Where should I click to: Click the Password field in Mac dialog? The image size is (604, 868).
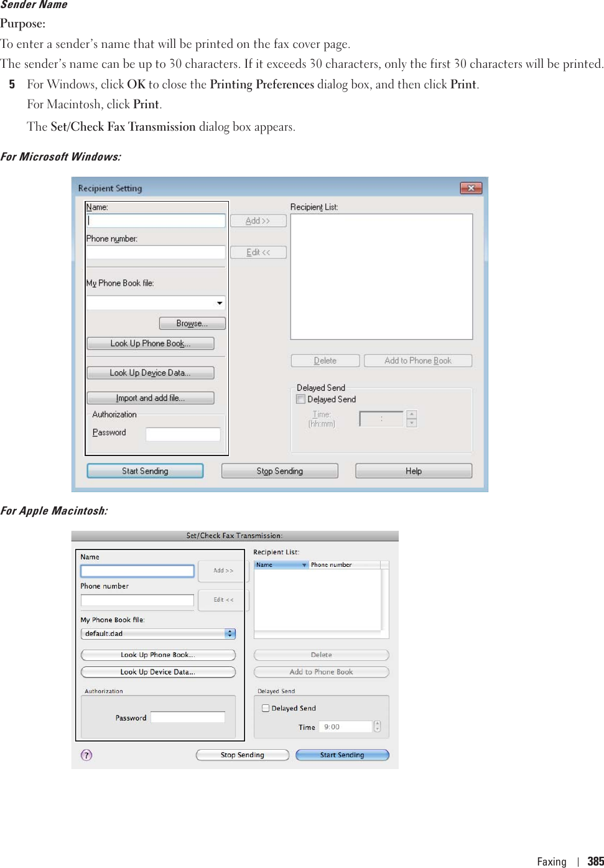coord(188,717)
